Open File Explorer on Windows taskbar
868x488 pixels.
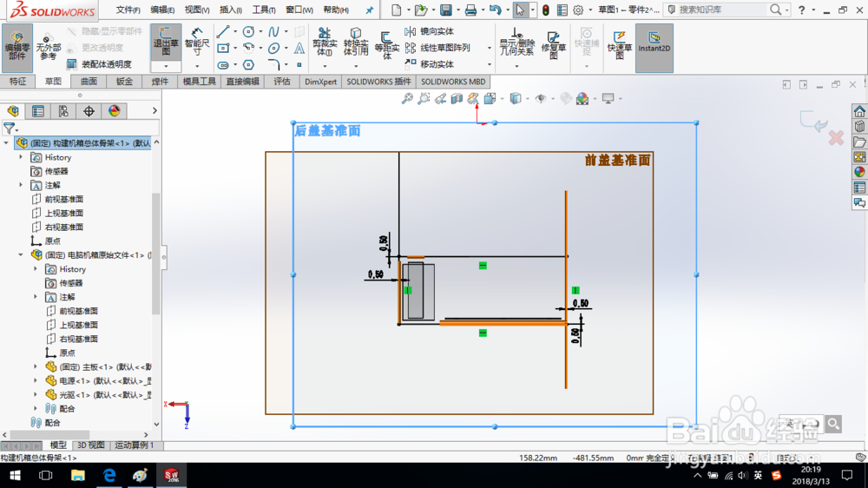[x=77, y=475]
